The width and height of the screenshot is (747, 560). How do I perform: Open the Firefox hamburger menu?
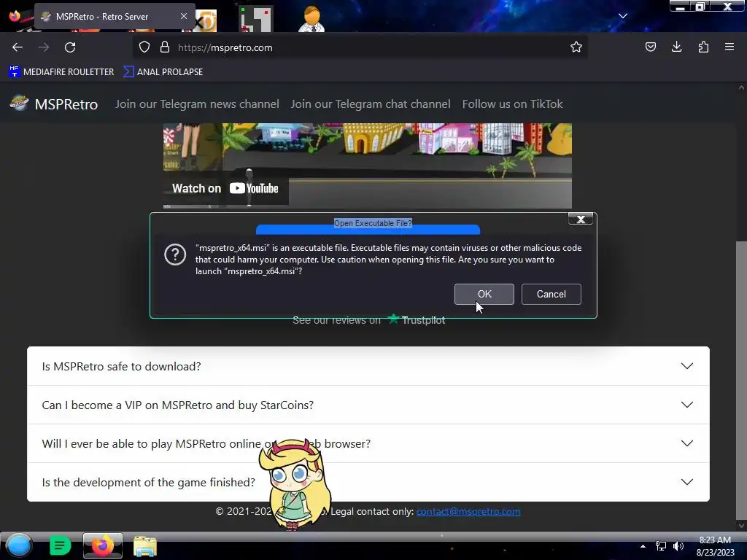[729, 47]
